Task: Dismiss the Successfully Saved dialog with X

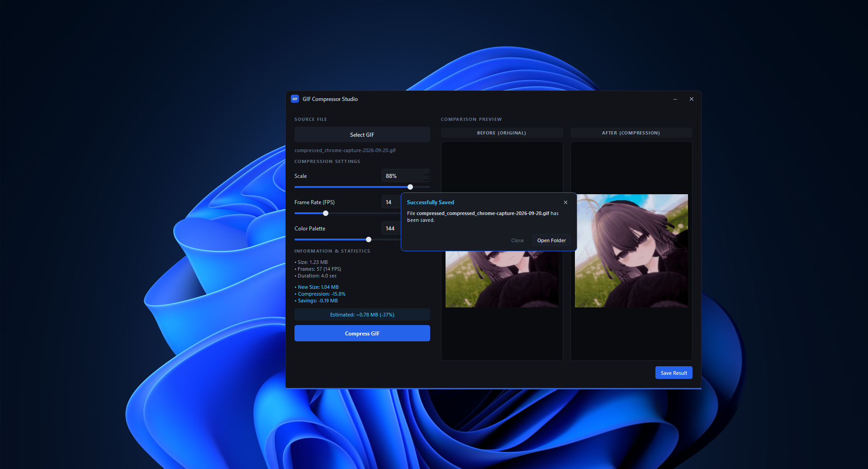Action: pos(565,202)
